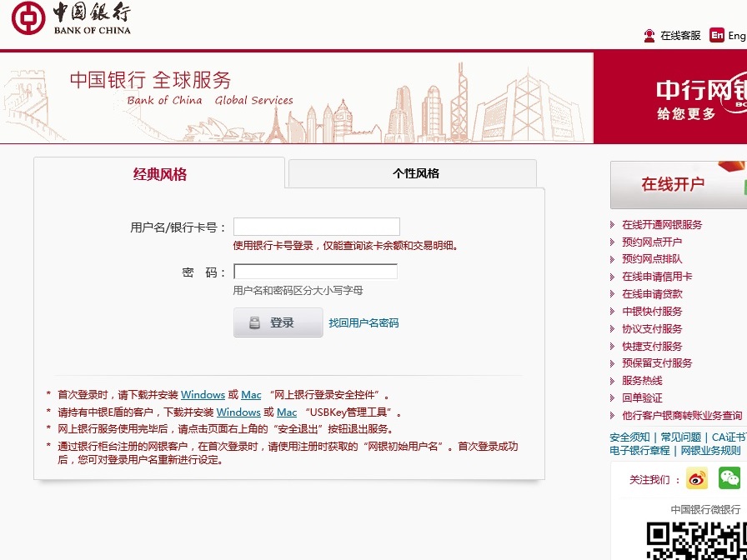Click the Bank of China logo

coord(71,18)
